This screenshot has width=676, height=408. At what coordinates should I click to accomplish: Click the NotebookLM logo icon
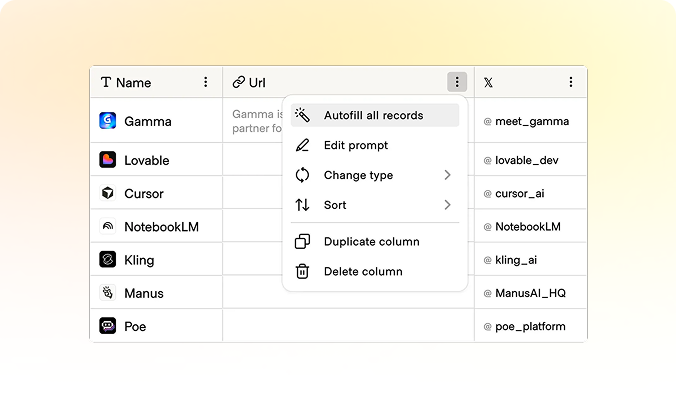click(x=108, y=226)
